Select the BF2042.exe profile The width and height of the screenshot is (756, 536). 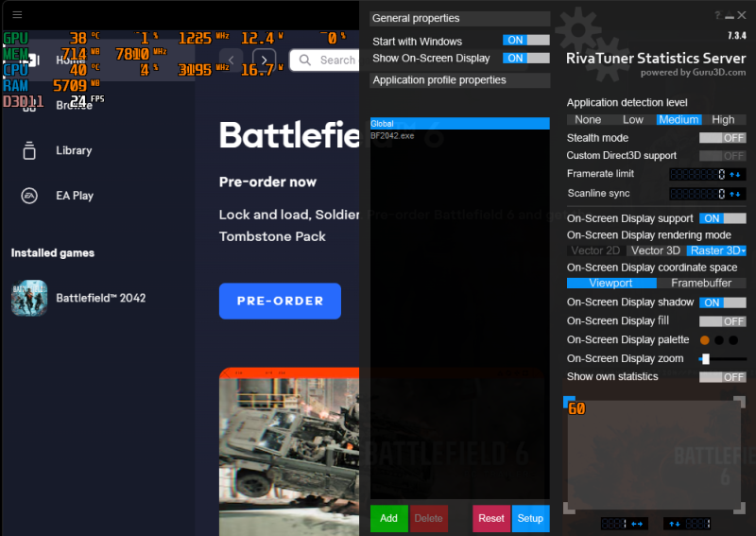460,136
